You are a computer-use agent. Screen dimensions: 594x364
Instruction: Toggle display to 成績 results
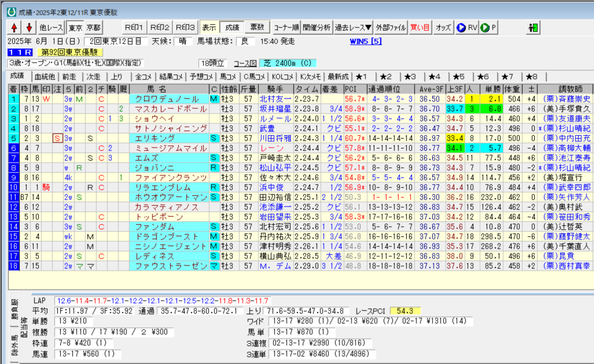tap(231, 28)
